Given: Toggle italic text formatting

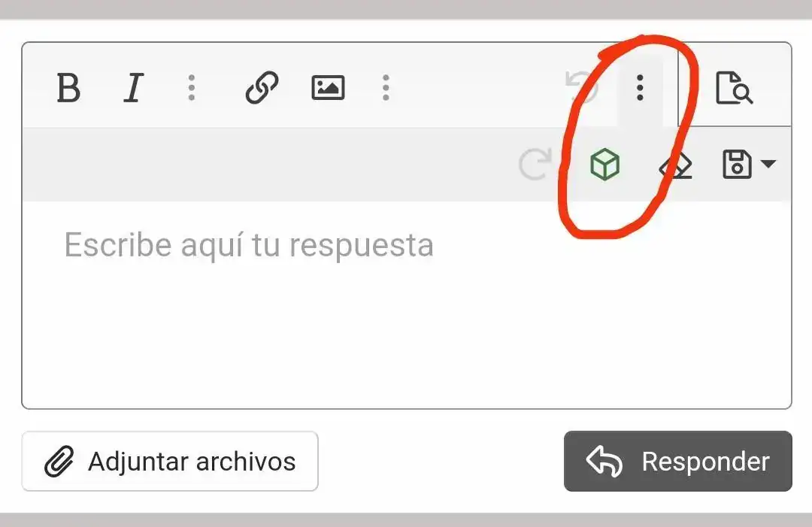Looking at the screenshot, I should click(x=134, y=87).
